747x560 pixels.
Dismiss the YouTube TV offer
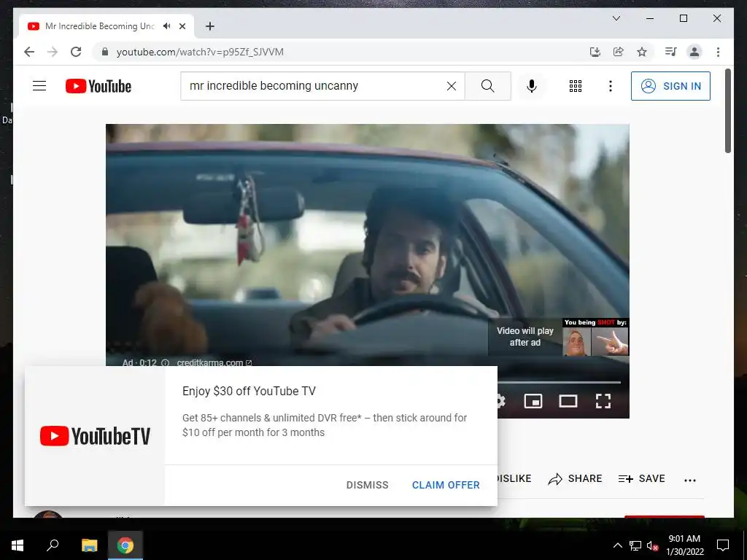pyautogui.click(x=368, y=485)
